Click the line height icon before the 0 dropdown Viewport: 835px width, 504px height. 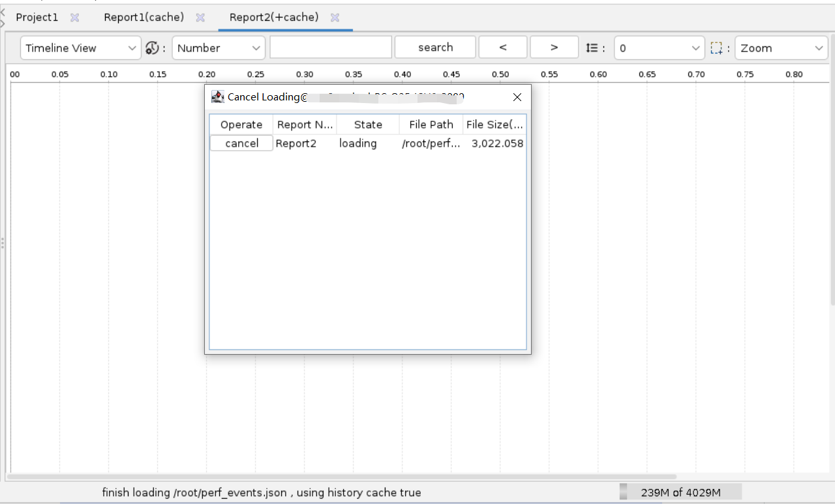tap(592, 48)
